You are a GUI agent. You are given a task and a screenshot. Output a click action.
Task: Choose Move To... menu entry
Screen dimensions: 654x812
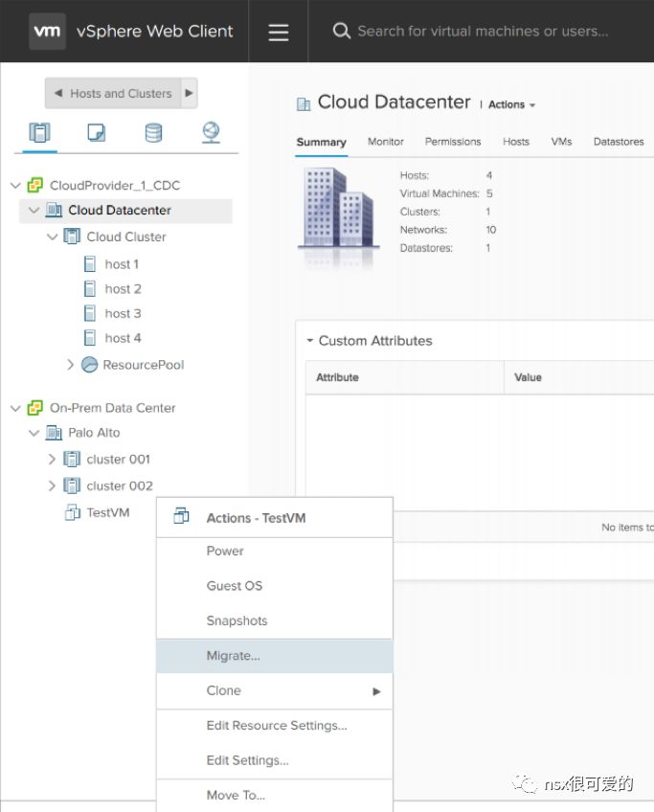(x=275, y=796)
